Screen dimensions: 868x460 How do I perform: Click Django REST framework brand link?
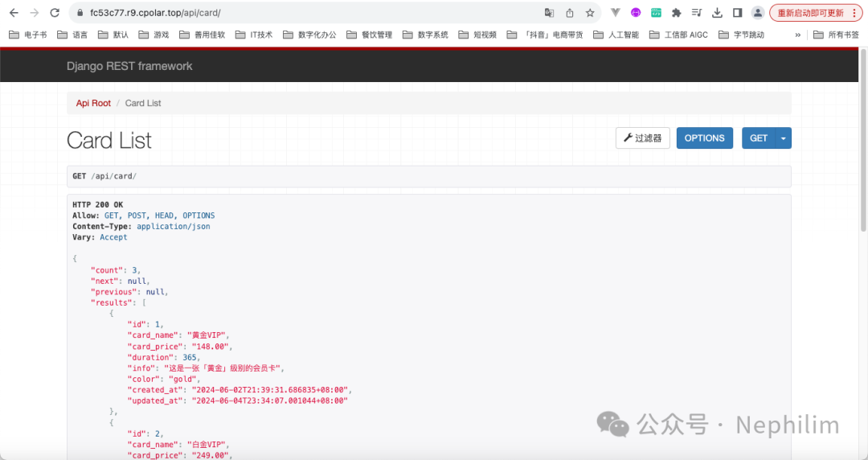pos(129,66)
